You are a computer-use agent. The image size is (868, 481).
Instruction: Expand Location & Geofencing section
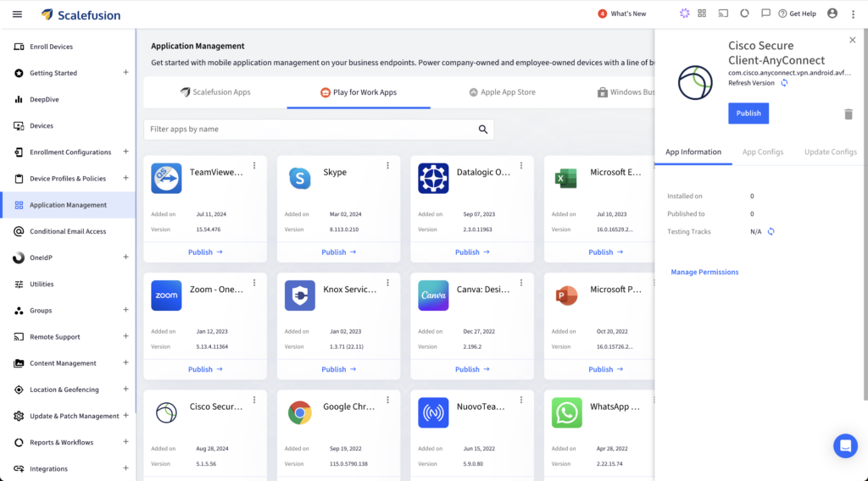[x=125, y=390]
